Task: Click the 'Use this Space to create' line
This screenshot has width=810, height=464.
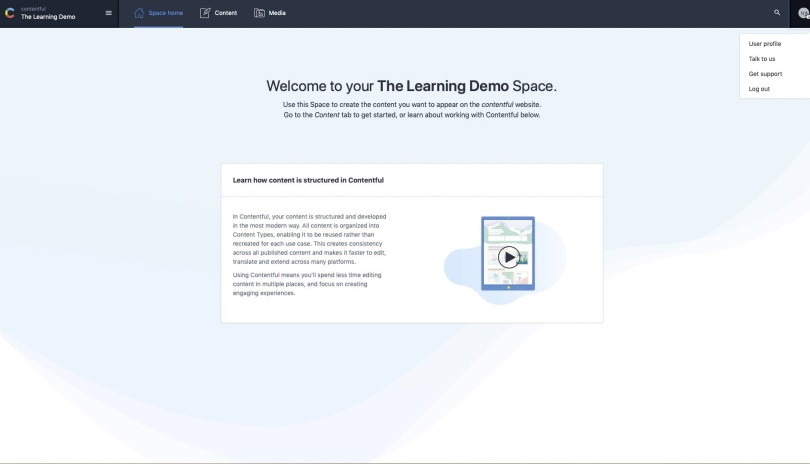Action: pyautogui.click(x=412, y=104)
